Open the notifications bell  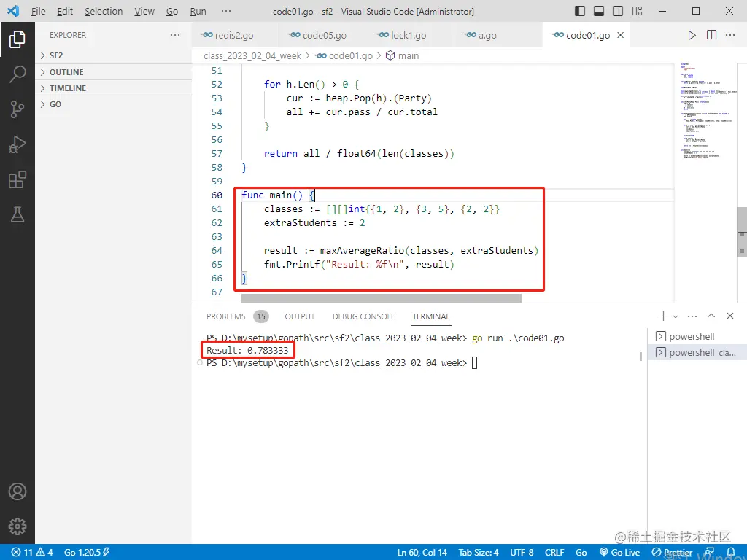click(x=731, y=553)
